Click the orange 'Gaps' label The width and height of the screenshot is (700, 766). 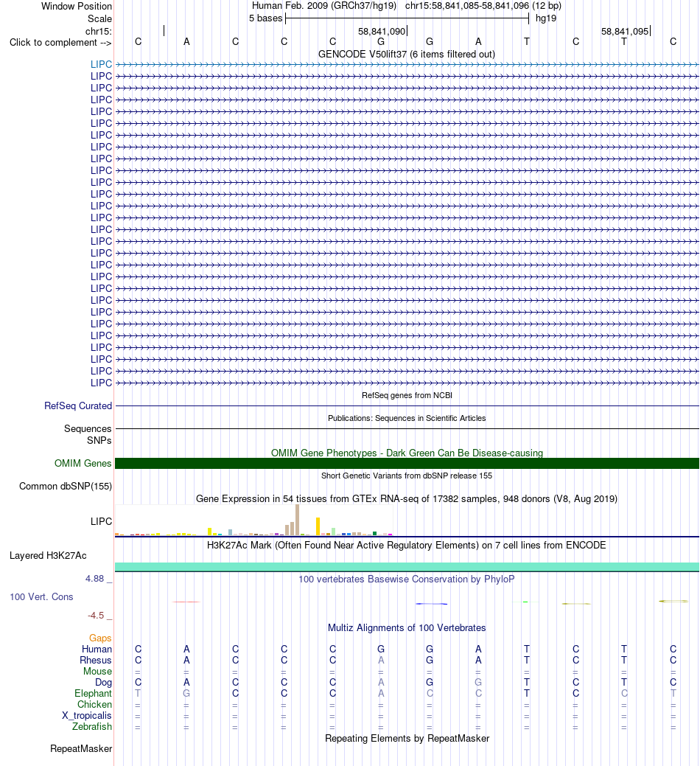[x=100, y=638]
